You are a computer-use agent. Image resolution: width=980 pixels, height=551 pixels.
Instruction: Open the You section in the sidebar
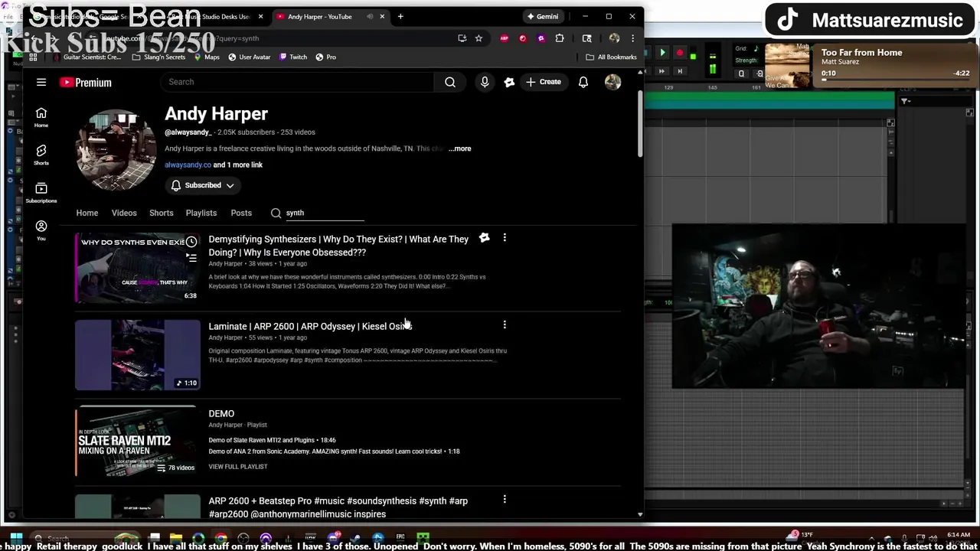tap(41, 230)
